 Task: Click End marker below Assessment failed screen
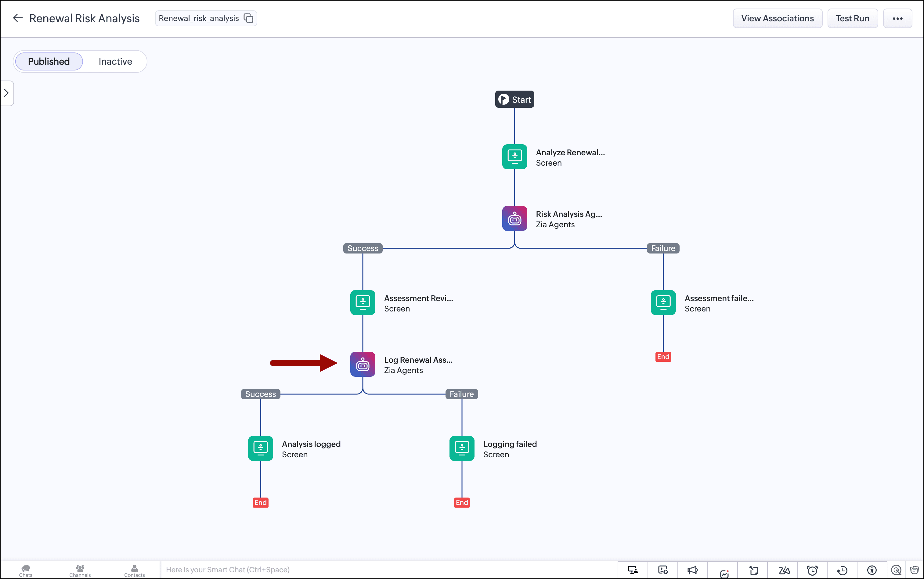663,357
